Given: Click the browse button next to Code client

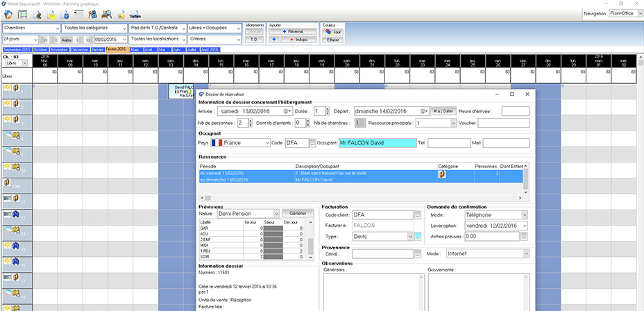Looking at the screenshot, I should tap(417, 215).
